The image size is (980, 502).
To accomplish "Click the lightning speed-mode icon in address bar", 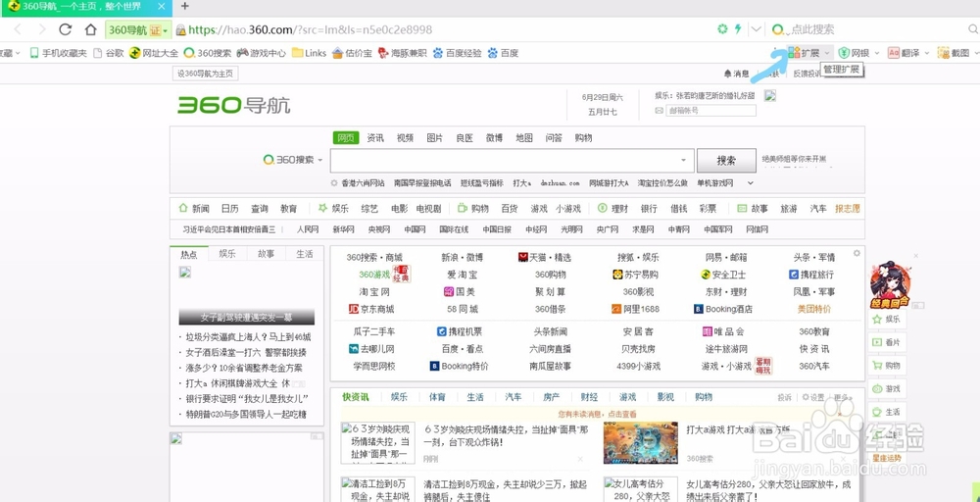I will pos(738,28).
